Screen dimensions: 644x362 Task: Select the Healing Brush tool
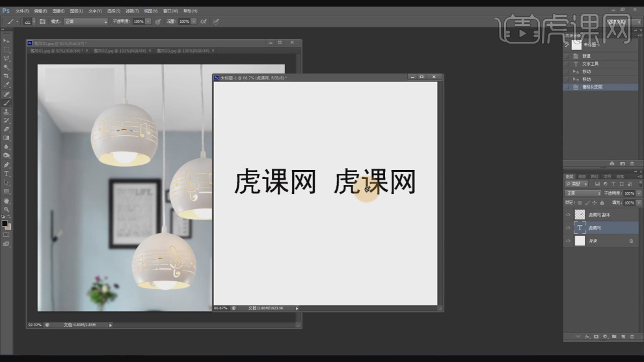point(6,94)
